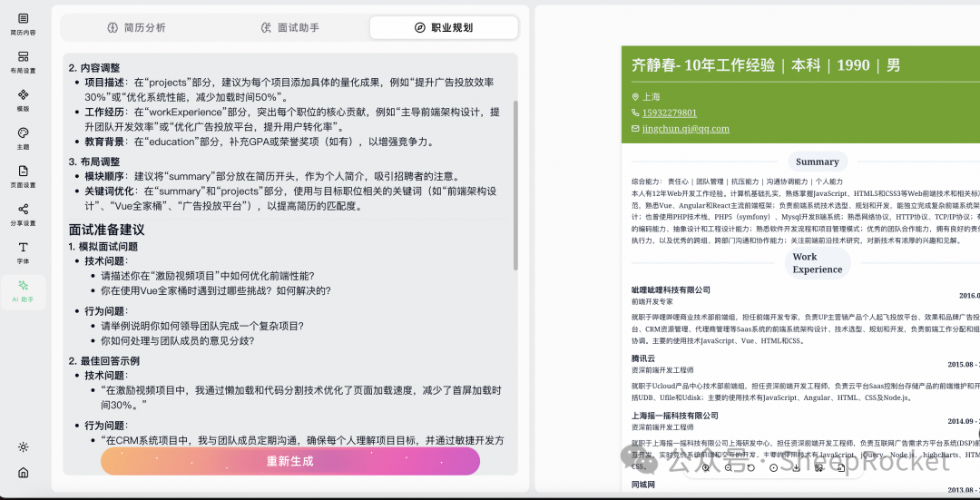Click phone number 15932279801 link
This screenshot has width=980, height=500.
click(x=670, y=113)
